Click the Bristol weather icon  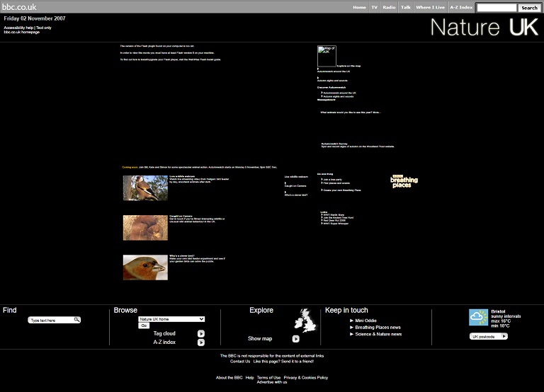(x=478, y=317)
